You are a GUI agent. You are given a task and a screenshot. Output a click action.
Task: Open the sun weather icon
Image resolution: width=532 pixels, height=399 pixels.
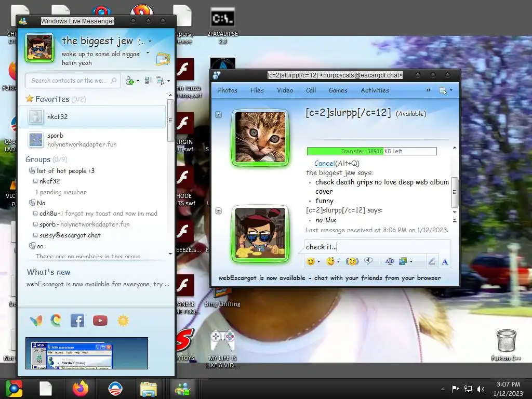(123, 321)
